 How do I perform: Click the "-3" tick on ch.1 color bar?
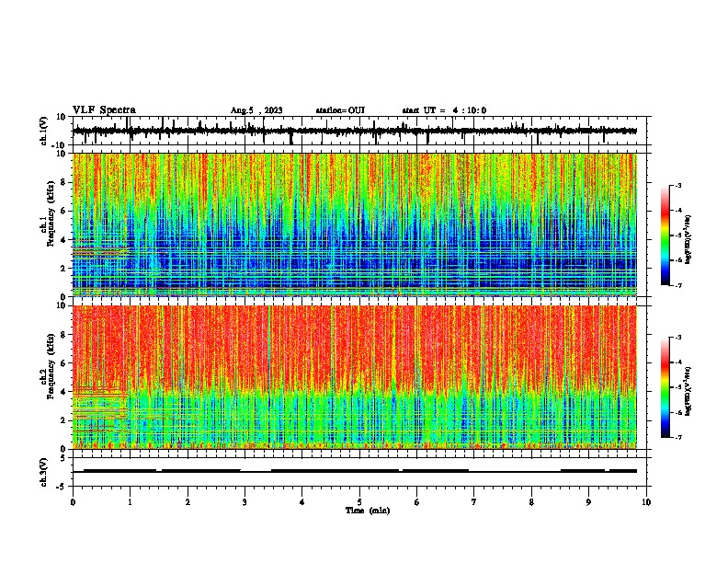(677, 185)
